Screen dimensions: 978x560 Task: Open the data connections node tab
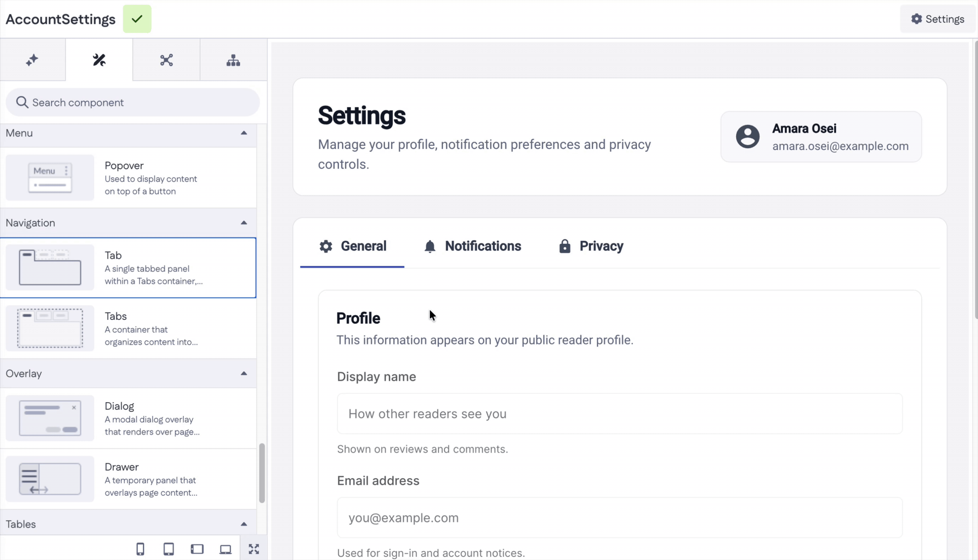(x=166, y=60)
